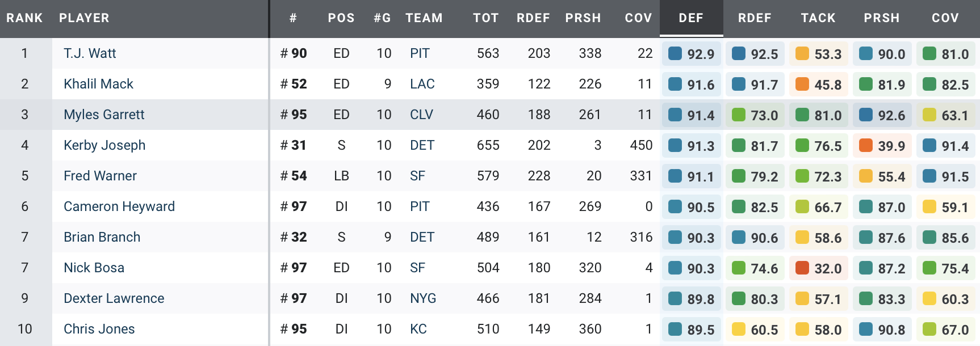The height and width of the screenshot is (346, 980).
Task: Click Chris Jones' yellow 60.5 RDEF swatch
Action: point(739,329)
